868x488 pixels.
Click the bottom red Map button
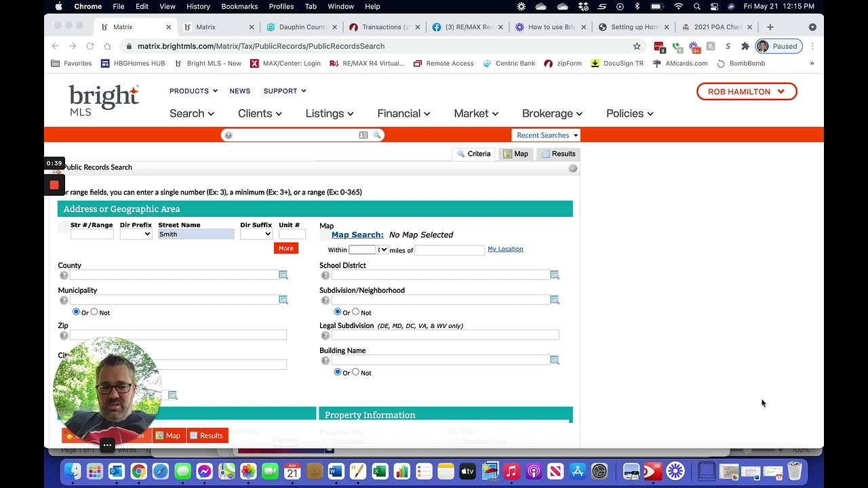[167, 435]
